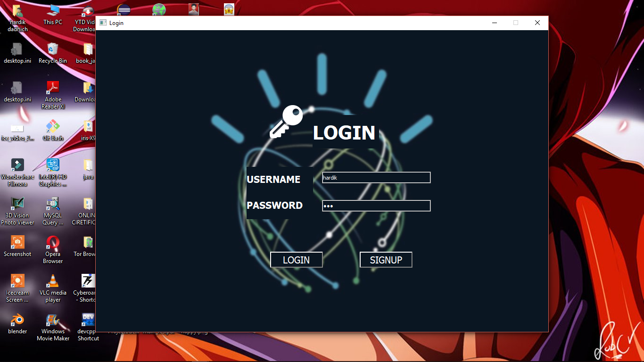Launch Blender from the desktop
The height and width of the screenshot is (362, 644).
[x=17, y=320]
